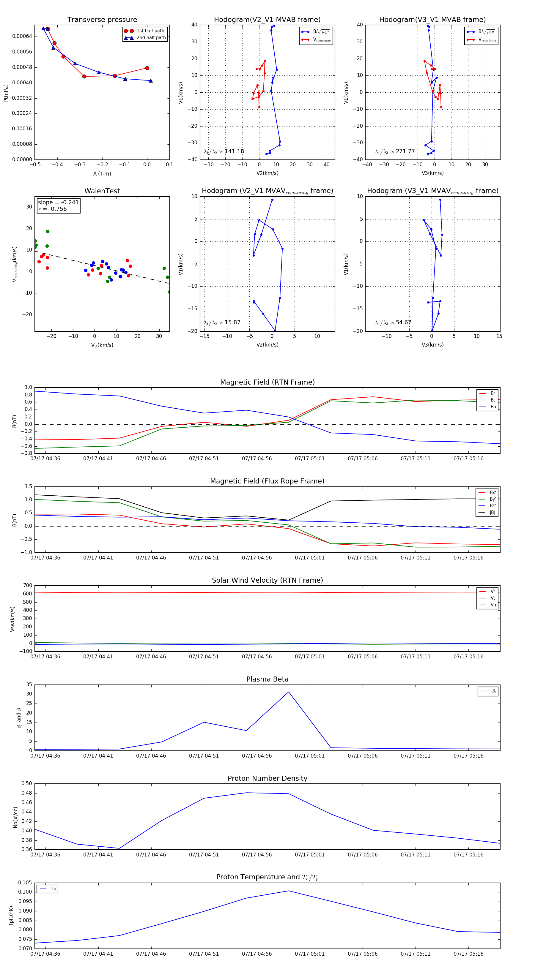Screen dimensions: 535x980
Task: Click the B/√μ0ρ legend in V2_V1 hodogram
Action: tap(316, 32)
